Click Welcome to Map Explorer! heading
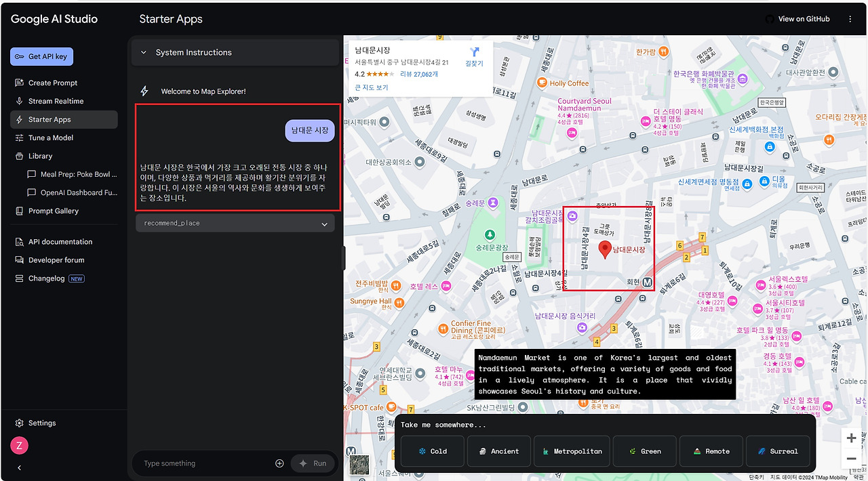The width and height of the screenshot is (868, 481). click(x=203, y=91)
